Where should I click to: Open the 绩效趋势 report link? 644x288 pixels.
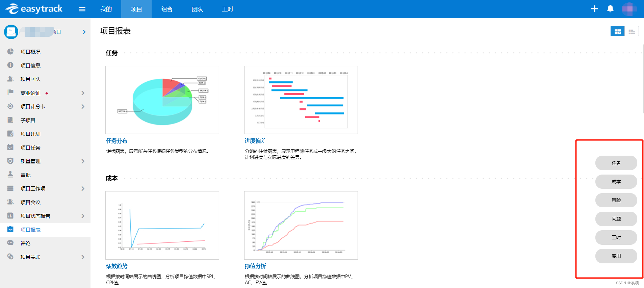117,266
